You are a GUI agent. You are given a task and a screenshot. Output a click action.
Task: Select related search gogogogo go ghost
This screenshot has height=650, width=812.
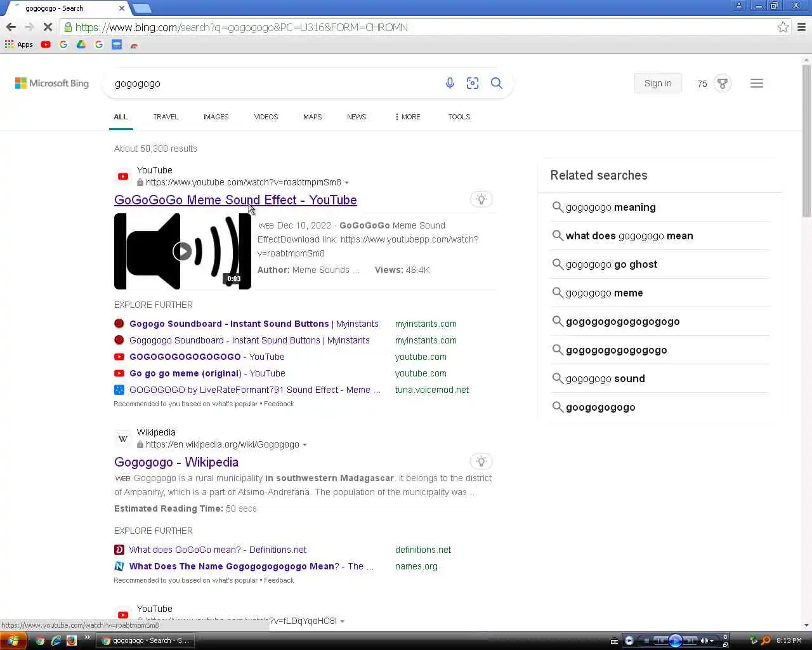(x=660, y=264)
